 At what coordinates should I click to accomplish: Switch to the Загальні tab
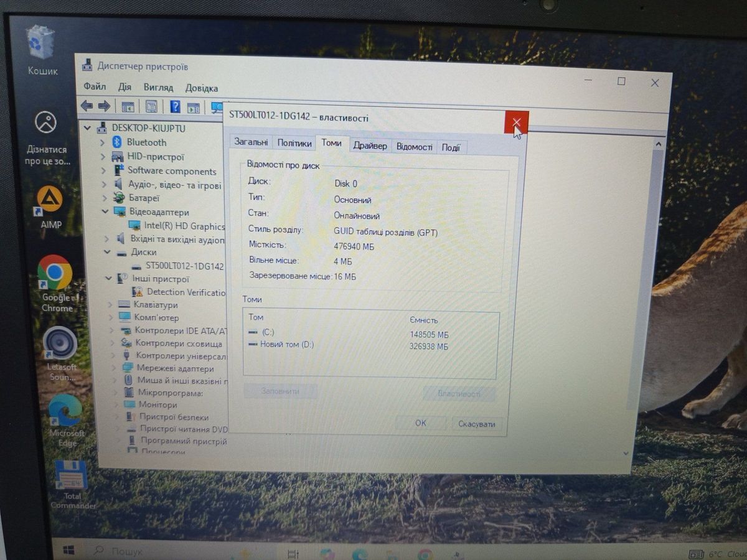(251, 142)
